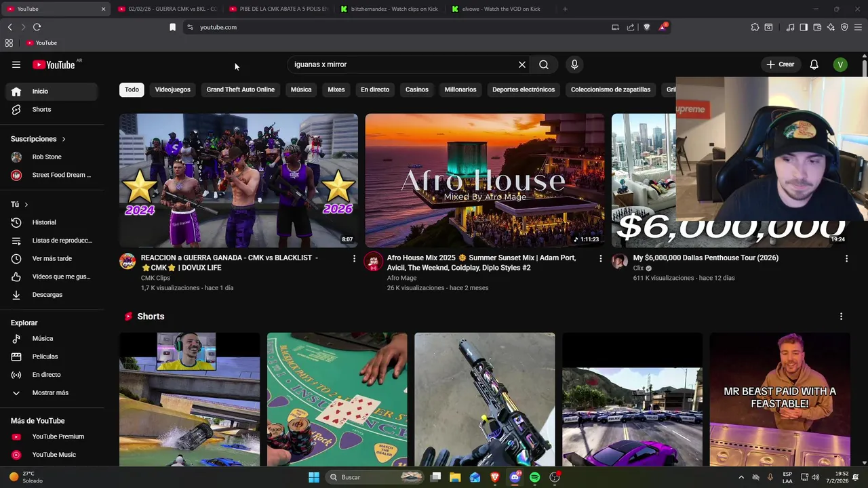Open the CMK Clips channel avatar
868x488 pixels.
tap(127, 262)
